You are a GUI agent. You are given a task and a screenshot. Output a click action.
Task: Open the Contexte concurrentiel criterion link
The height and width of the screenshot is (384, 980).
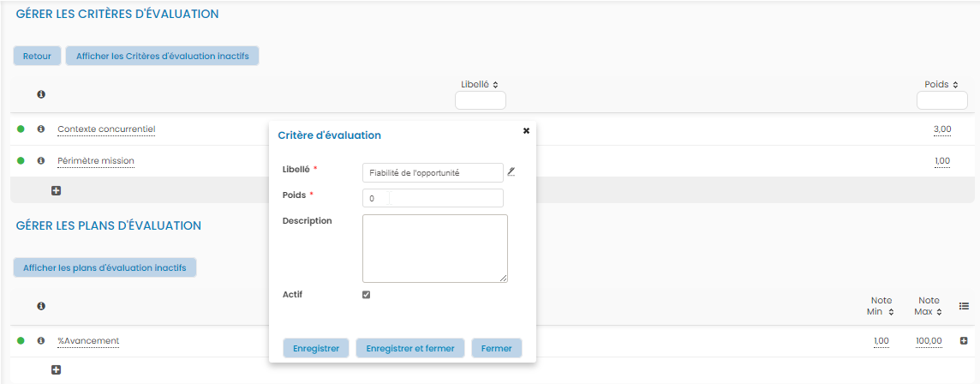pyautogui.click(x=106, y=129)
